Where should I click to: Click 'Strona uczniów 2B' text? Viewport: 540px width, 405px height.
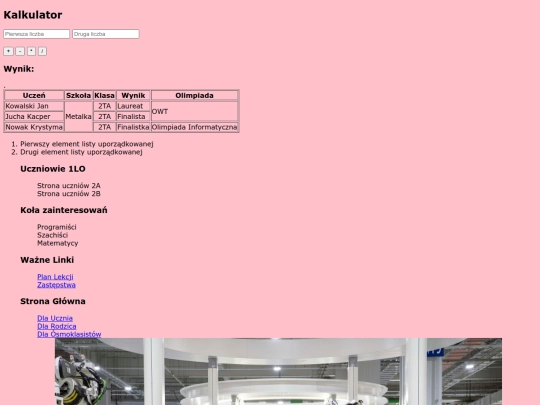click(x=69, y=194)
